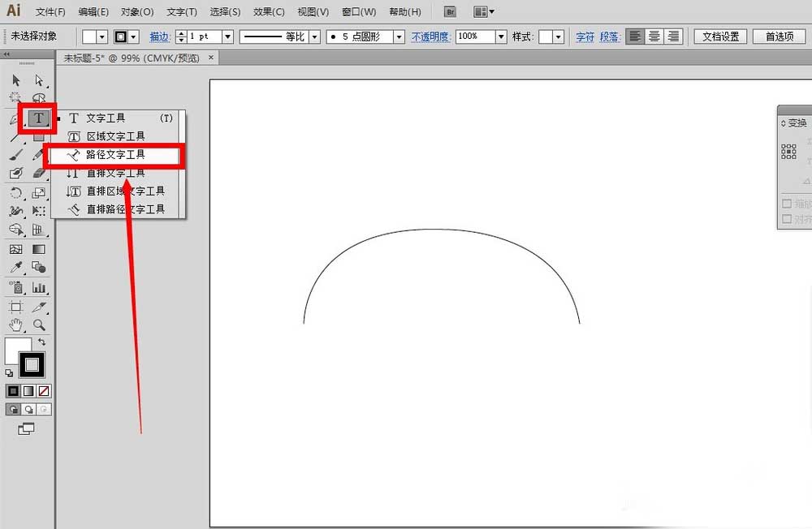Tick the 缩放 checkbox in 变换 panel
Image resolution: width=812 pixels, height=529 pixels.
click(787, 204)
